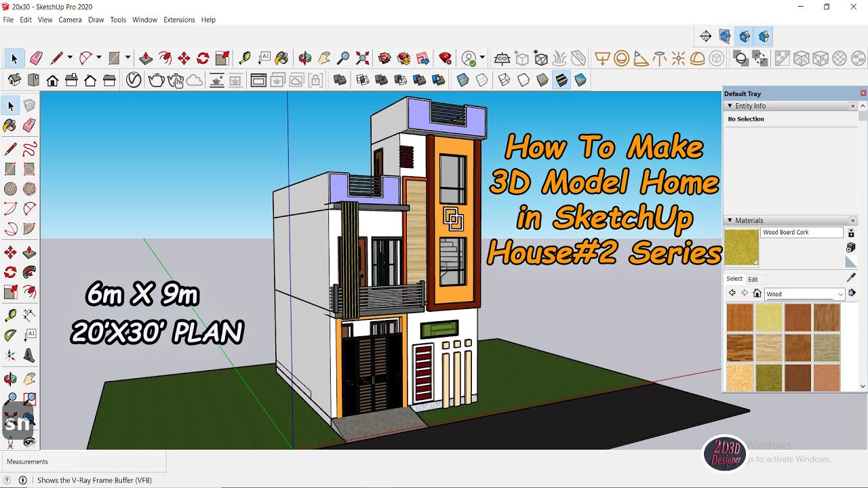Open the File menu
This screenshot has width=868, height=488.
coord(8,20)
